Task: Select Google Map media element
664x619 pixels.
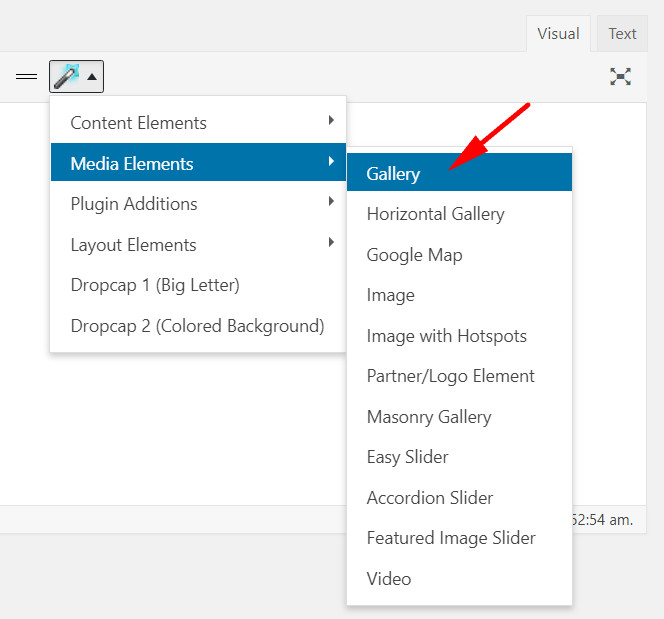Action: coord(459,254)
